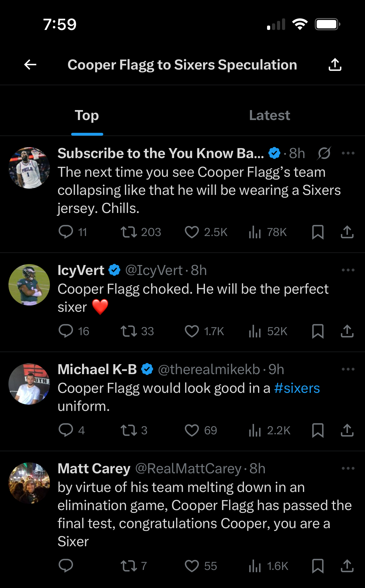Repost the You Know Ball post

click(x=129, y=232)
